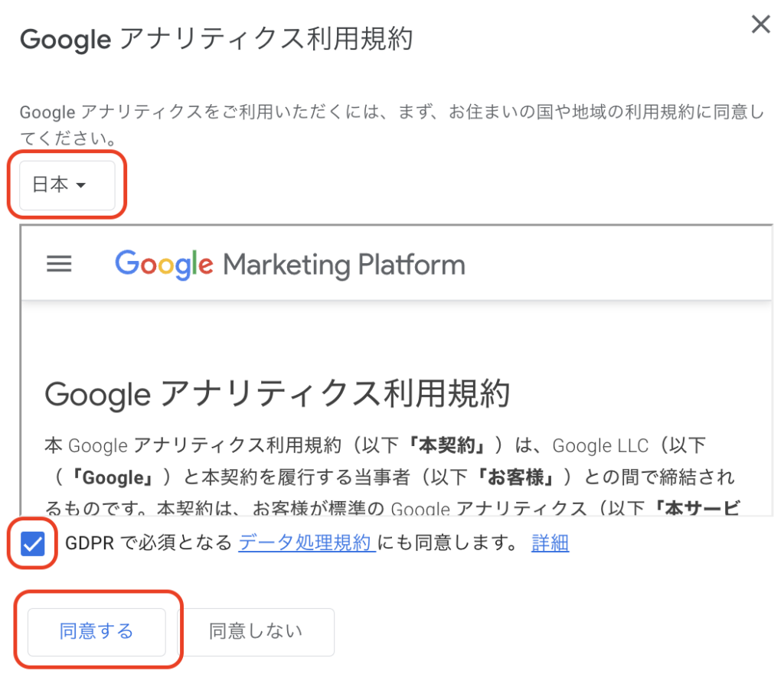Image resolution: width=784 pixels, height=684 pixels.
Task: Click the 同意しない button
Action: point(256,631)
